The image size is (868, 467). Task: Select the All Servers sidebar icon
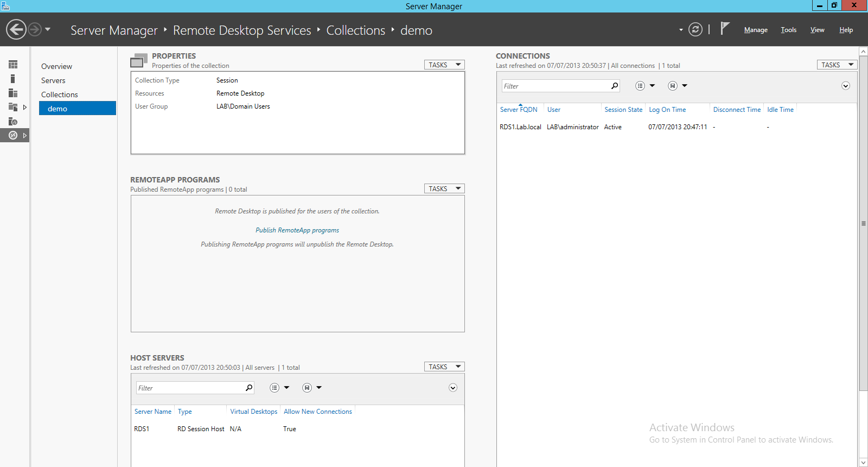tap(13, 93)
